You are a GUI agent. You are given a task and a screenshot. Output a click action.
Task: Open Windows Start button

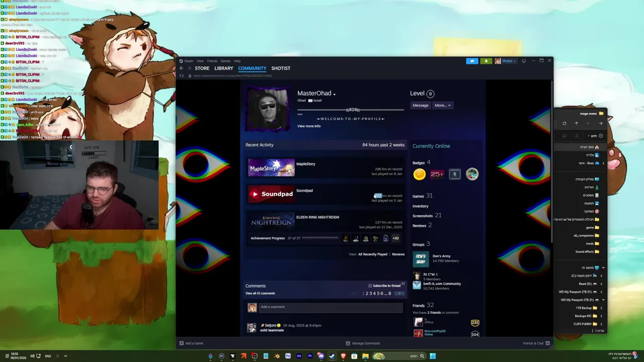[433, 356]
